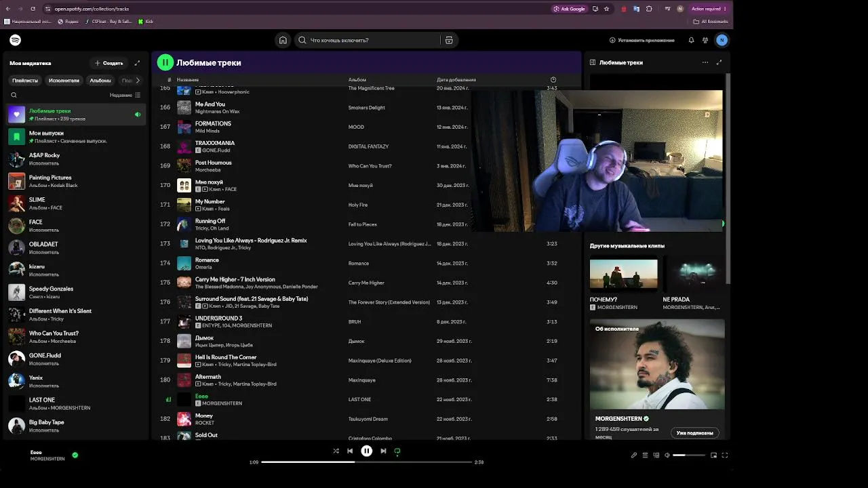Go back with the browser back arrow

click(x=7, y=9)
